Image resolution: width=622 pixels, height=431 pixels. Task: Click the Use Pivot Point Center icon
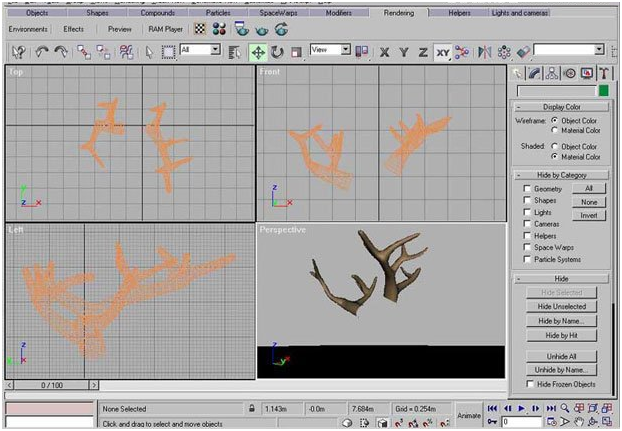point(362,52)
